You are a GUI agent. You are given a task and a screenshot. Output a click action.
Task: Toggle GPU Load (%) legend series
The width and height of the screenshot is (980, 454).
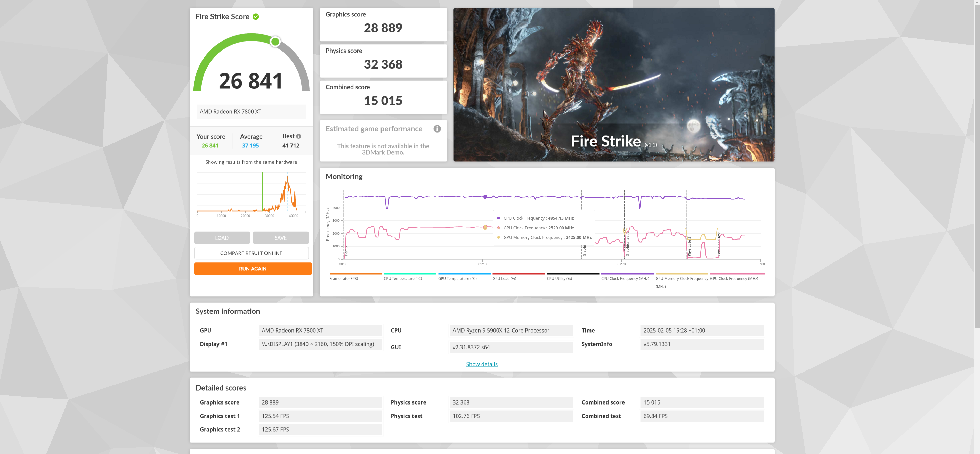[504, 278]
